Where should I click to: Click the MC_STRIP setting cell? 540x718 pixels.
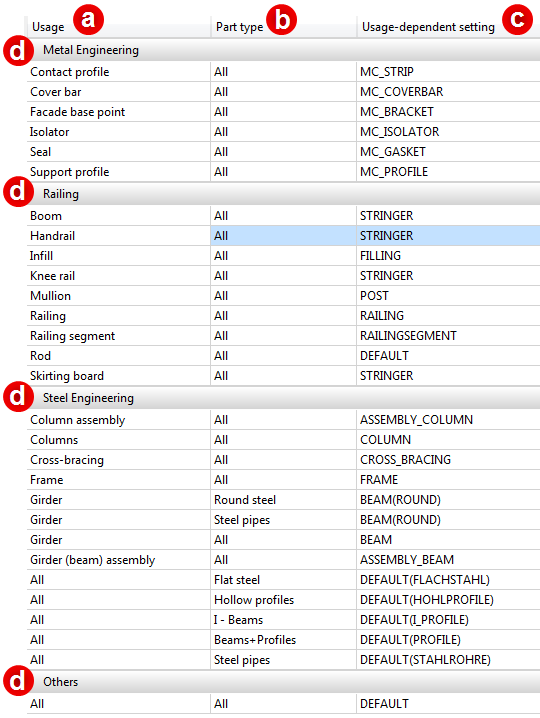448,72
